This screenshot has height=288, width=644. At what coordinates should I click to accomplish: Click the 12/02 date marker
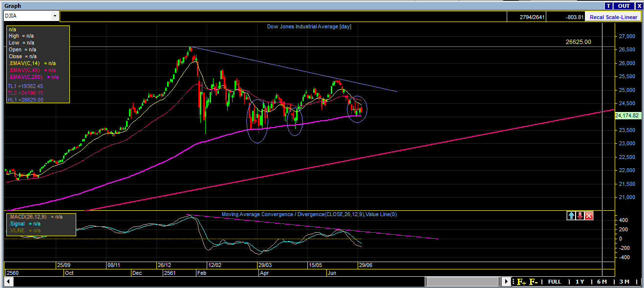215,265
